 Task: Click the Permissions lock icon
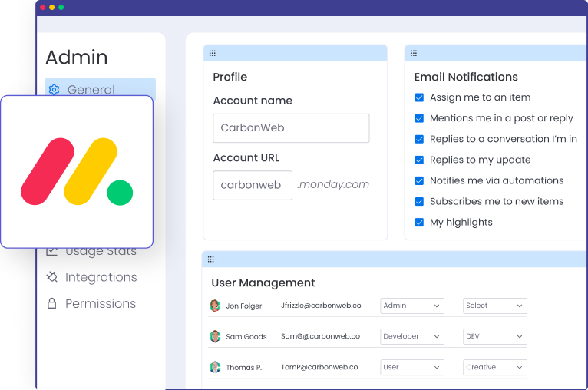(52, 304)
